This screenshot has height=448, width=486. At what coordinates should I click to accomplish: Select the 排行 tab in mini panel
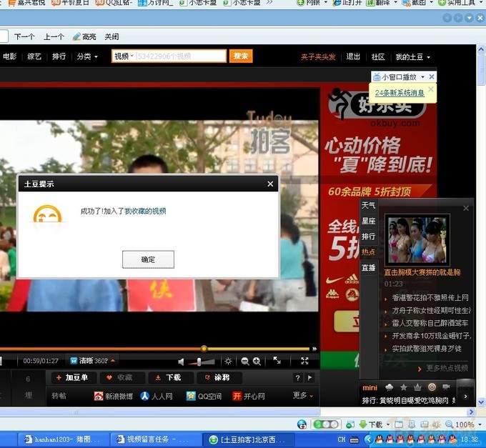click(x=368, y=237)
